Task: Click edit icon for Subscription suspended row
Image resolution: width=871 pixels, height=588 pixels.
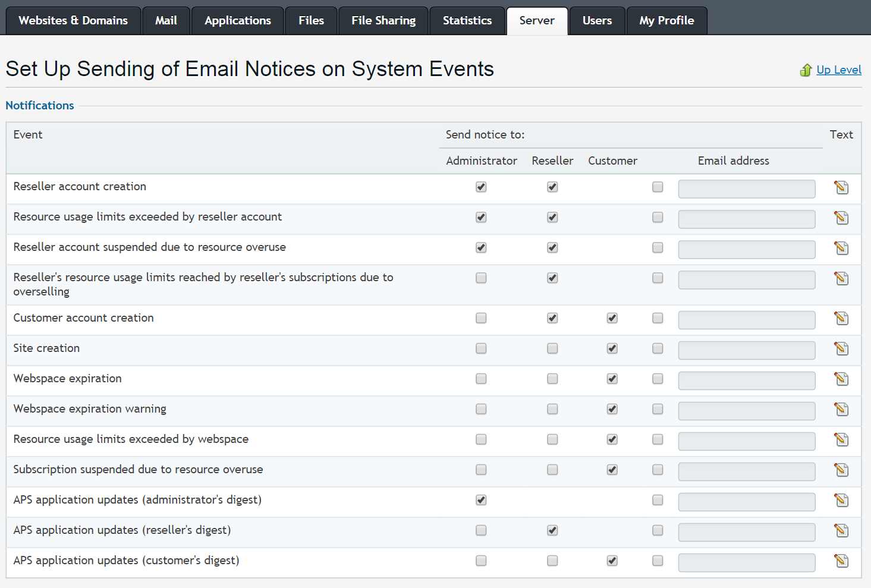Action: point(841,470)
